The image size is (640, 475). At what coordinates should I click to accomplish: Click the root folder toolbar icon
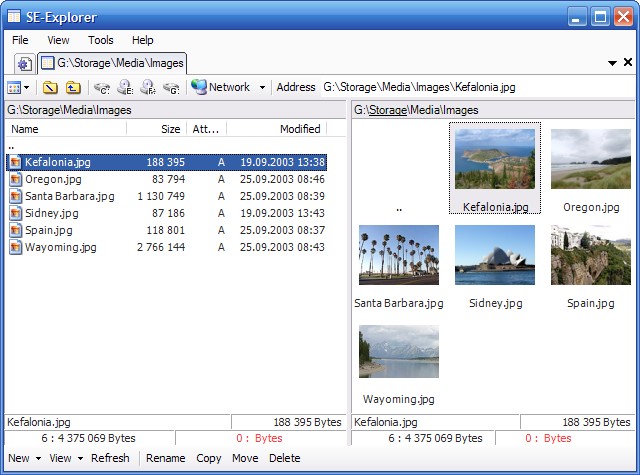pyautogui.click(x=50, y=87)
